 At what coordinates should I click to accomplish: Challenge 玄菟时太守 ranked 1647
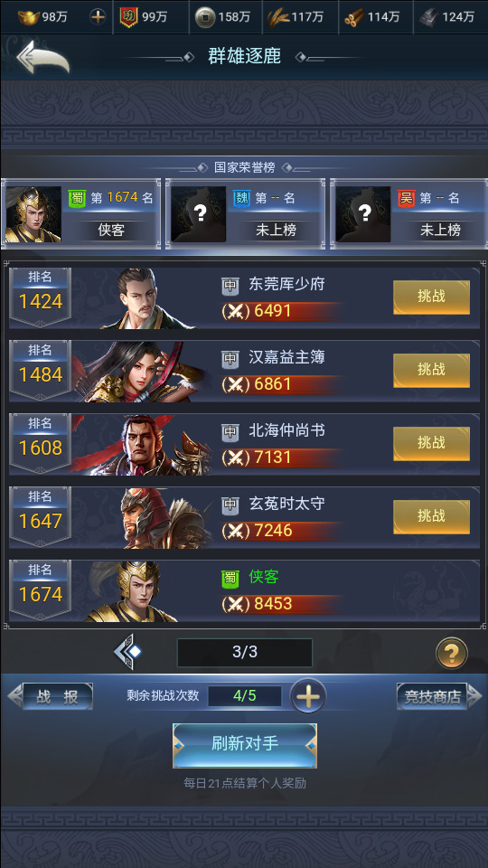click(x=431, y=517)
